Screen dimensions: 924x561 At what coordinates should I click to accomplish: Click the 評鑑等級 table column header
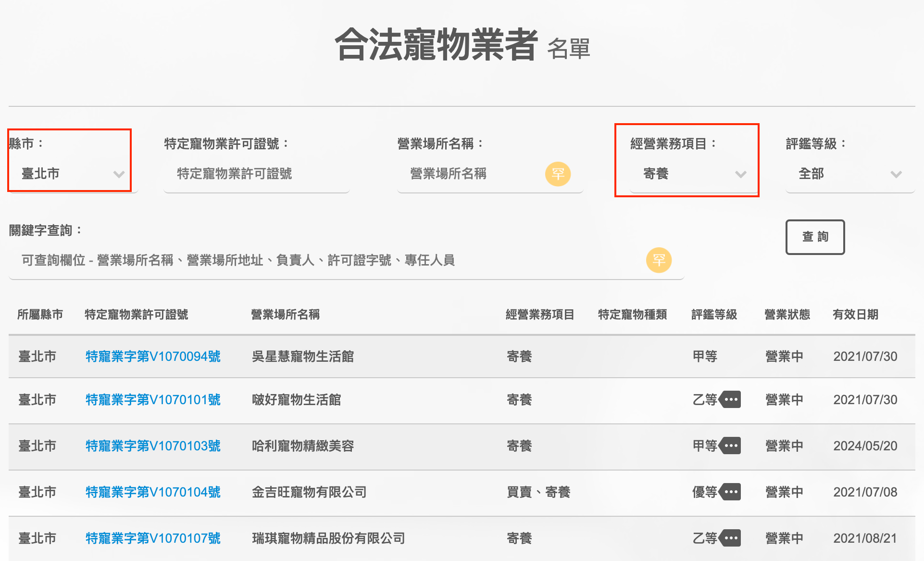coord(714,315)
